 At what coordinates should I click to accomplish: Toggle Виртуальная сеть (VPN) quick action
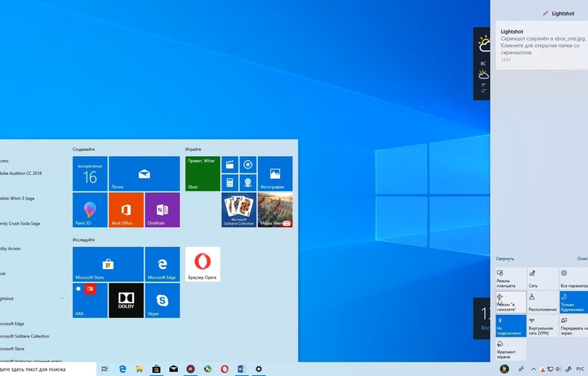point(542,325)
